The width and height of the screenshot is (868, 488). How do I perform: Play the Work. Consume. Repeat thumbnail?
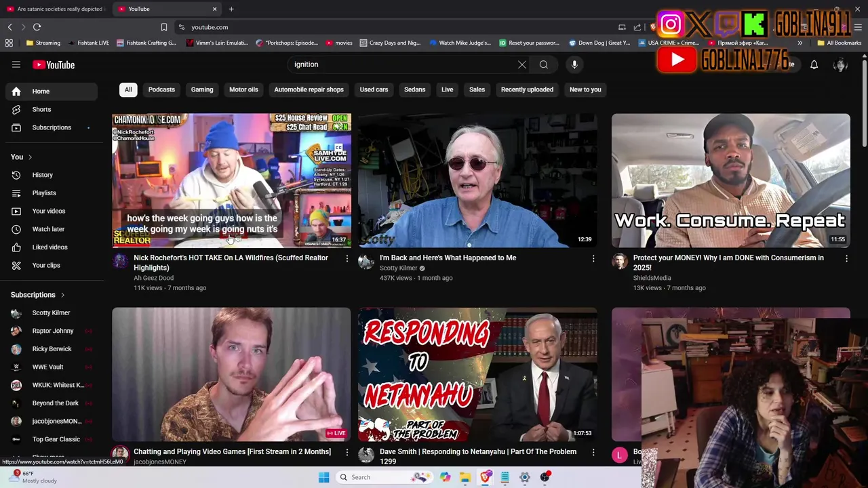[730, 180]
